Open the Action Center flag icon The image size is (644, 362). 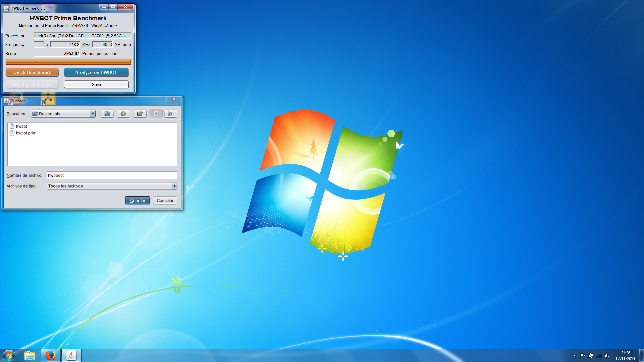tap(583, 356)
